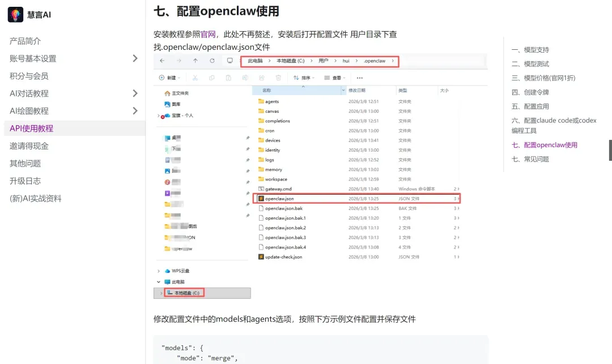This screenshot has height=364, width=612.
Task: Jump to 一、模型支持 in contents
Action: click(x=530, y=50)
